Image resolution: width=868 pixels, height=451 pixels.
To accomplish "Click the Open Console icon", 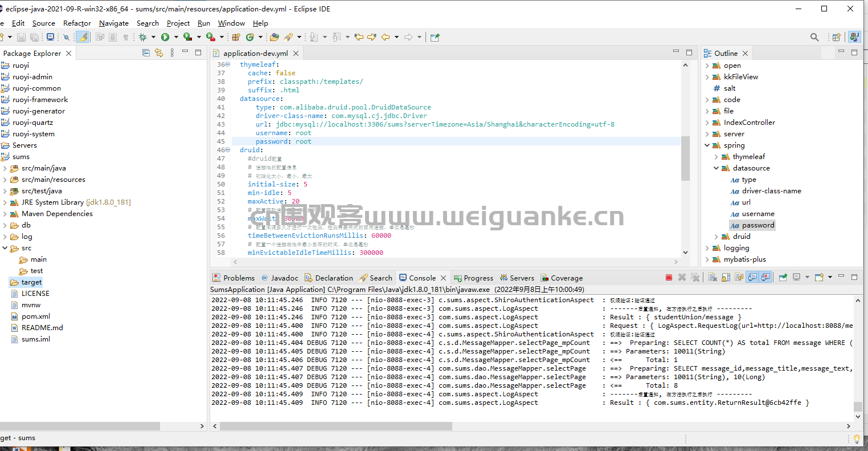I will coord(820,277).
